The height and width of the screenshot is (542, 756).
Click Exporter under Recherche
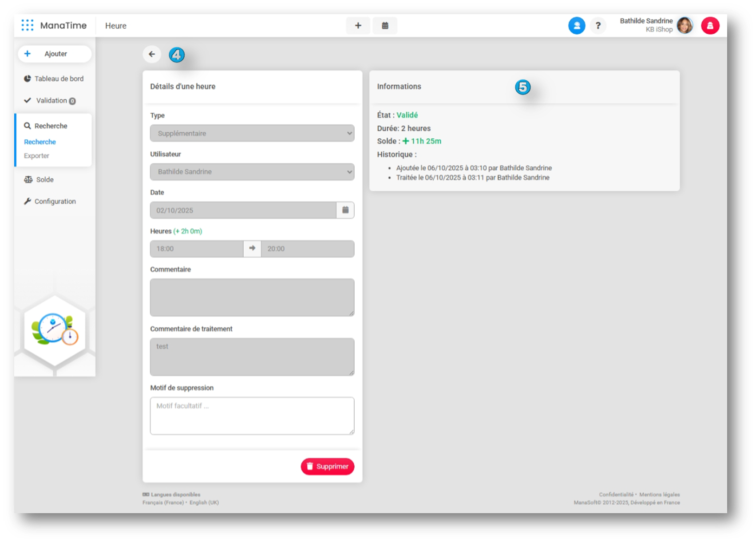tap(36, 156)
